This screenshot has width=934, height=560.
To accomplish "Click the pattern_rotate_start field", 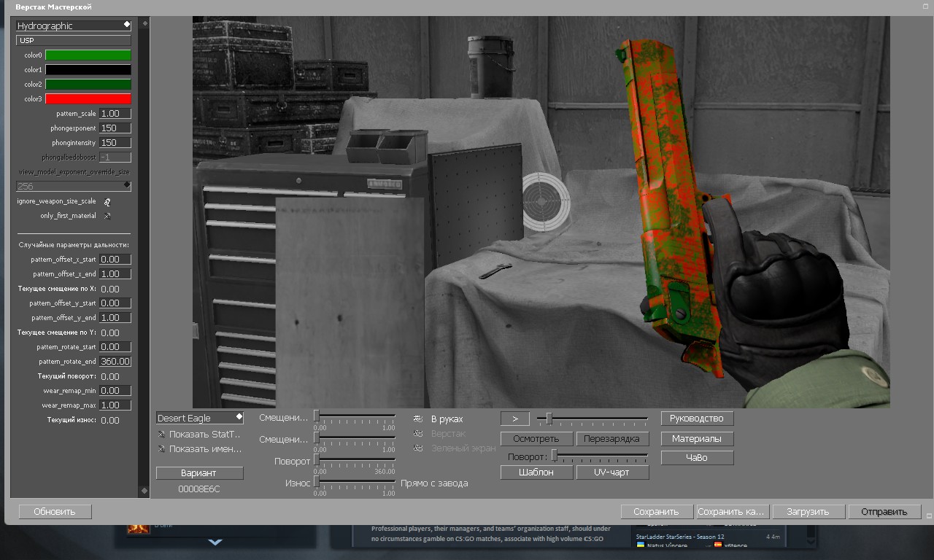I will (115, 347).
